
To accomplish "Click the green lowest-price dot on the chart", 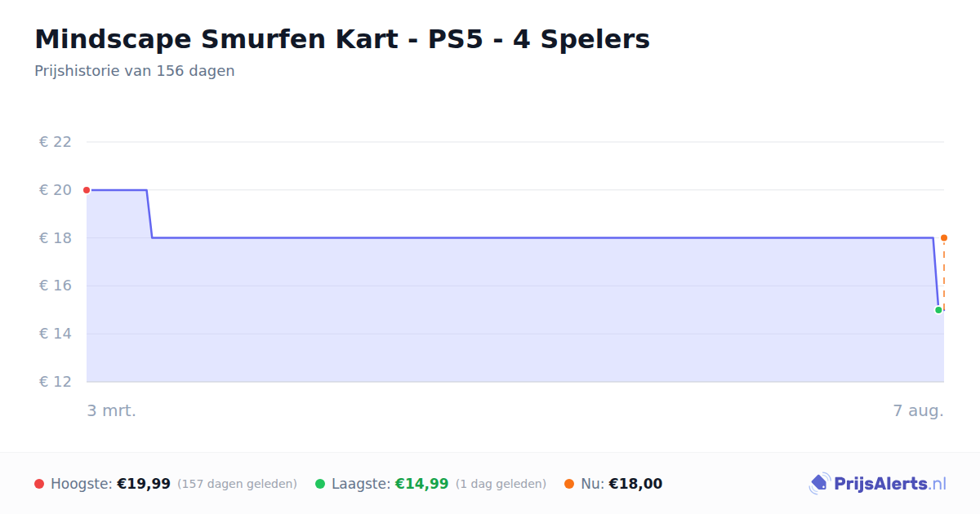I will pos(938,310).
